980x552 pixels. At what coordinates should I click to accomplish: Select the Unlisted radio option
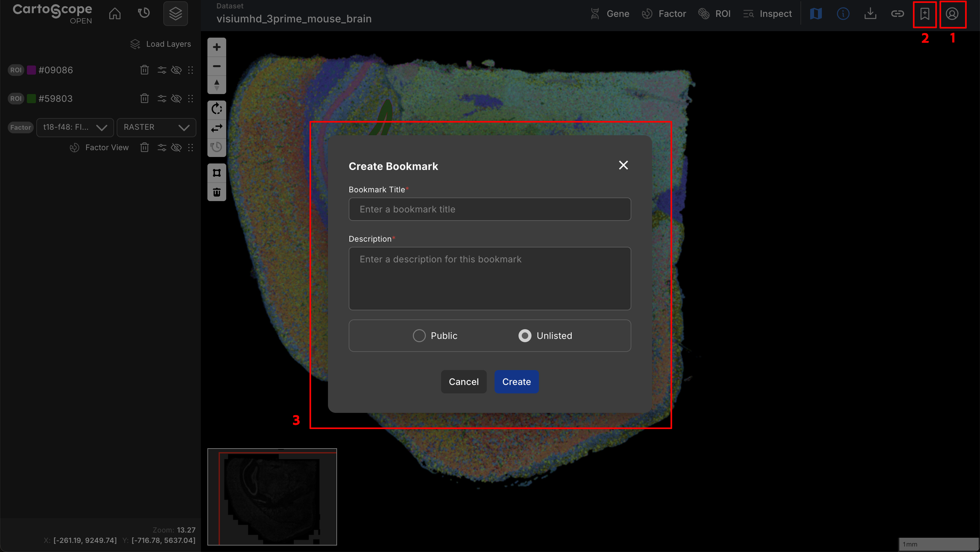(x=525, y=336)
